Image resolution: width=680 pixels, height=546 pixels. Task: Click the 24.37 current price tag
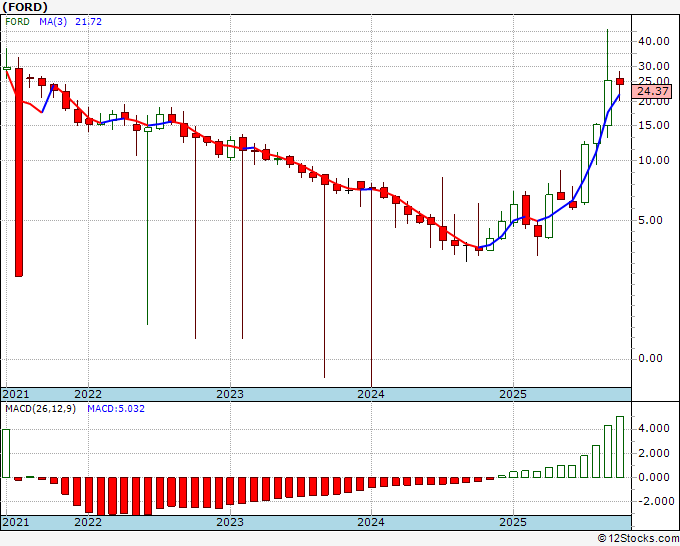[x=652, y=92]
